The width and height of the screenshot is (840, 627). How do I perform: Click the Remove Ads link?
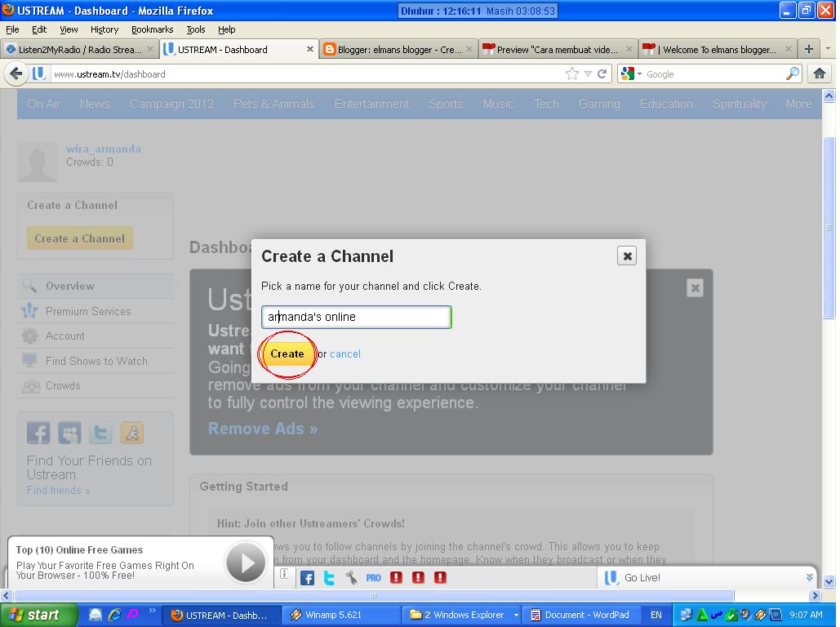pyautogui.click(x=263, y=429)
